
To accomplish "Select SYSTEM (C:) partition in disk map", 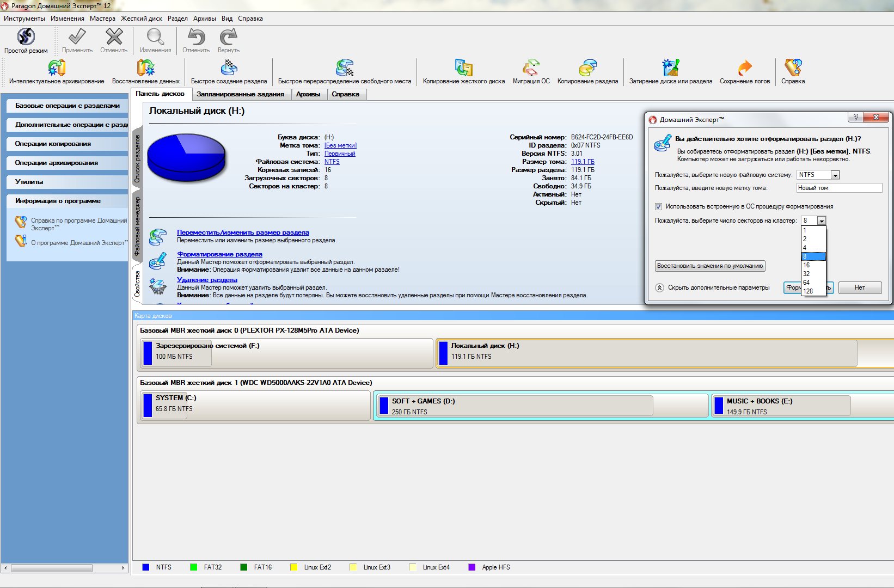I will [x=256, y=406].
